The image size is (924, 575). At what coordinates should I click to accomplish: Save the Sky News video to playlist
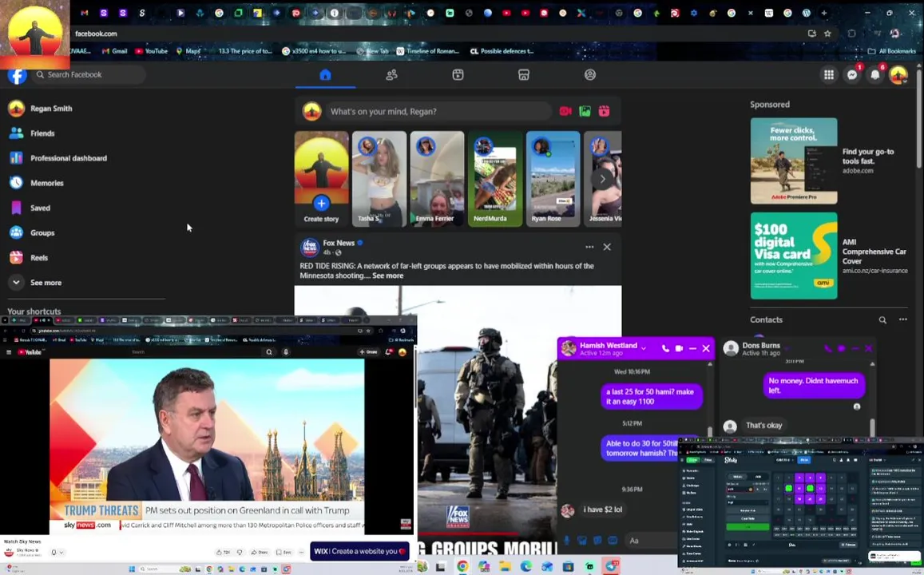[284, 552]
